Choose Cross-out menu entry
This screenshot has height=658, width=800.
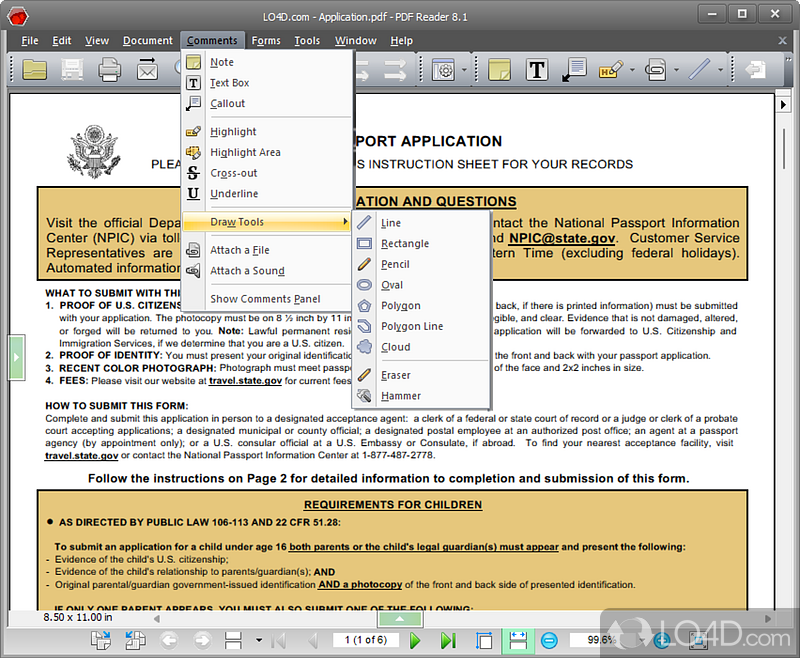[267, 173]
